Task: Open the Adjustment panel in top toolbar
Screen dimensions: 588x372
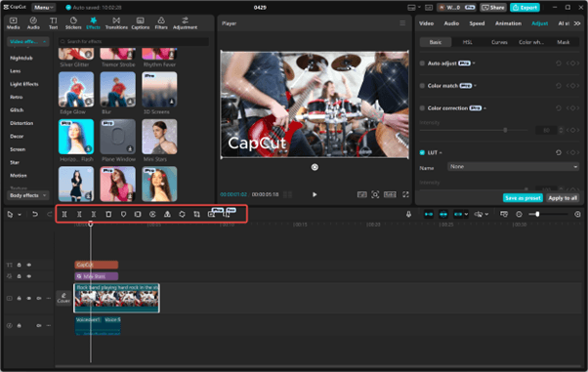Action: coord(185,23)
